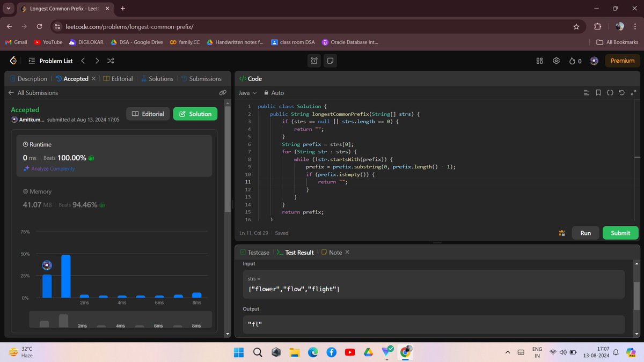Screen dimensions: 644x362
Task: Switch to Editorial tab
Action: coord(118,78)
